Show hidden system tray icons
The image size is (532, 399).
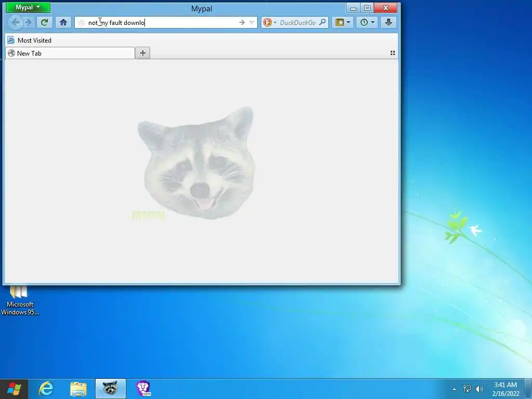point(454,389)
